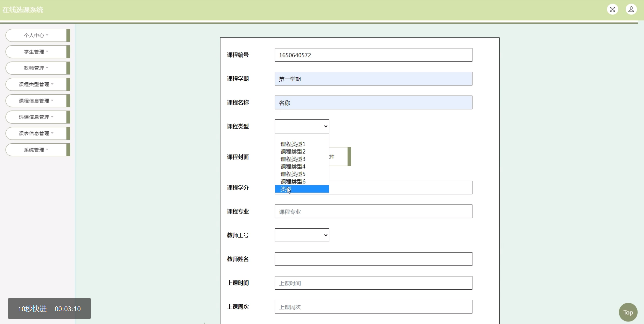The image size is (644, 324).
Task: Click the 课程编号 input field
Action: coord(373,55)
